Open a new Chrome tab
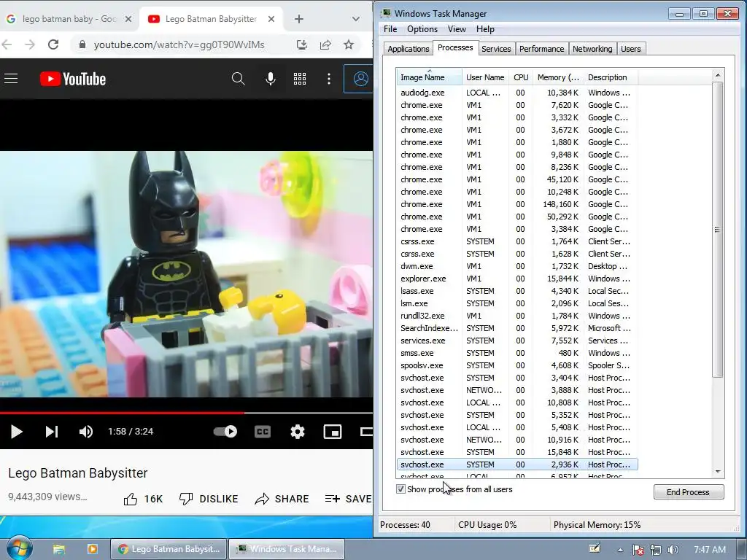 point(298,19)
